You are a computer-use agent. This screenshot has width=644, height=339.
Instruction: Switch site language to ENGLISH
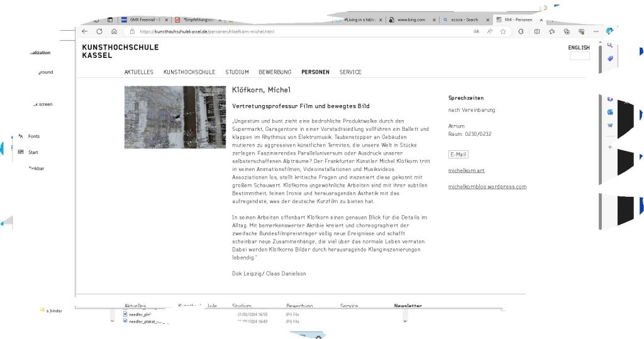(x=579, y=48)
